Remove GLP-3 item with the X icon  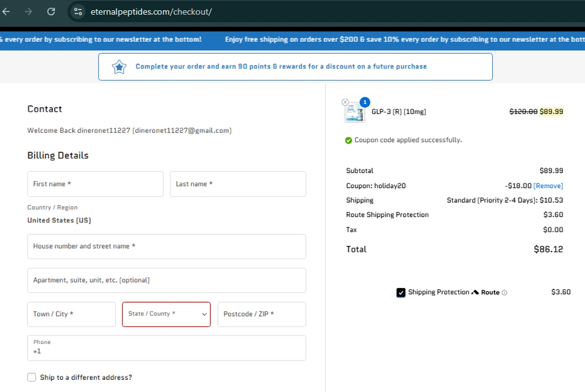click(345, 102)
